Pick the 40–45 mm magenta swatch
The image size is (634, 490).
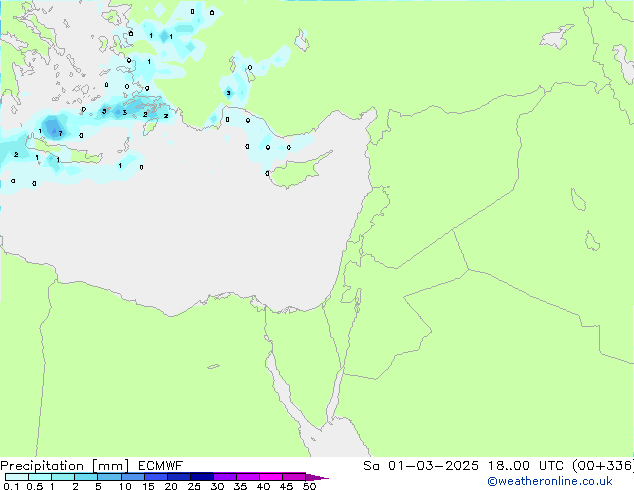pos(271,477)
